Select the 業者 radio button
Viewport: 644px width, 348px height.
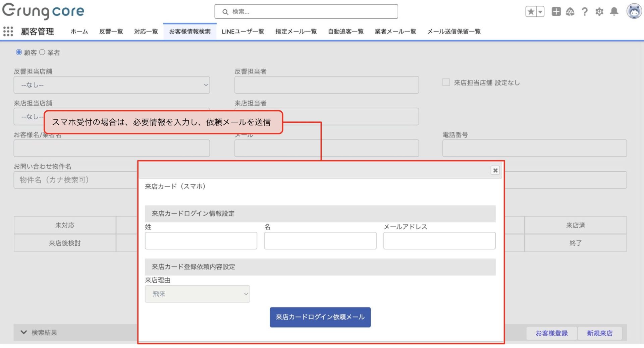click(42, 52)
